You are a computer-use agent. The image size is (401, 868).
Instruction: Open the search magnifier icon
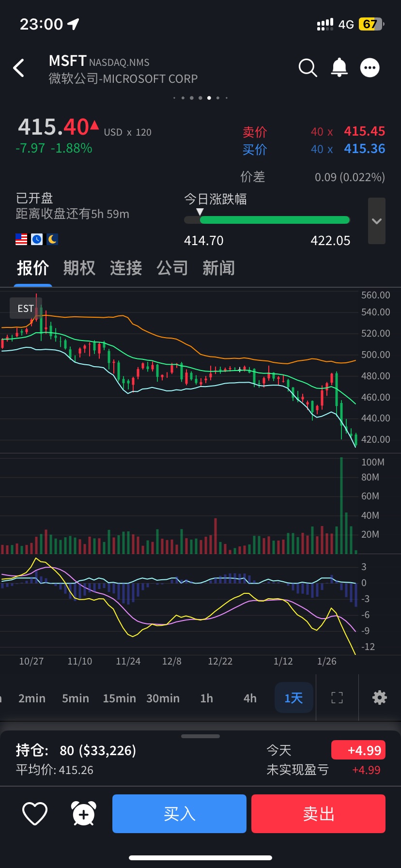click(x=308, y=68)
